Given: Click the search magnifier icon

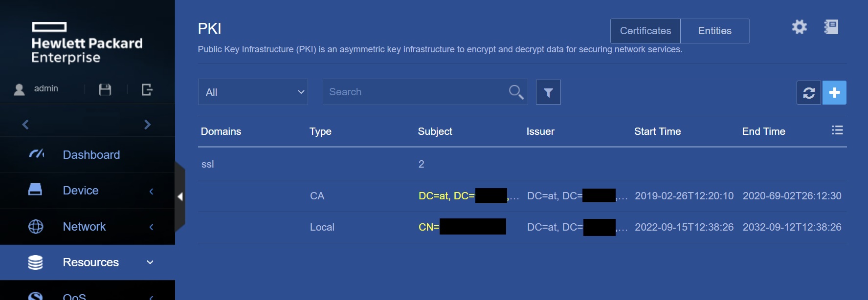Looking at the screenshot, I should [516, 92].
